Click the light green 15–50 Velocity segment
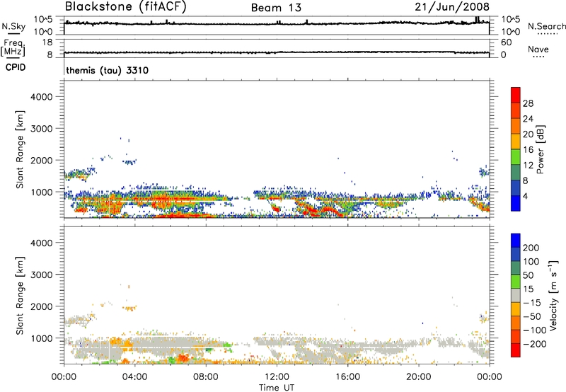Screen dimensions: 566x392 [x=516, y=282]
